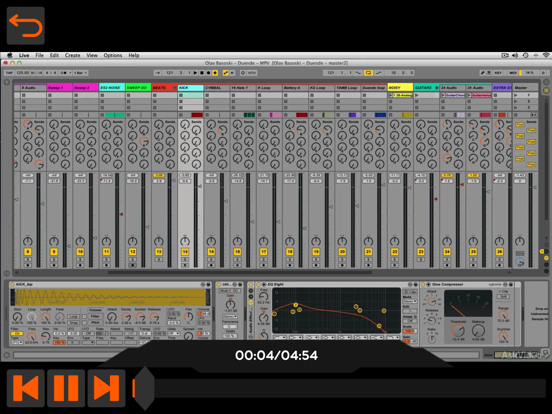Launch scene 1 from Master track
Image resolution: width=552 pixels, height=414 pixels.
[516, 95]
